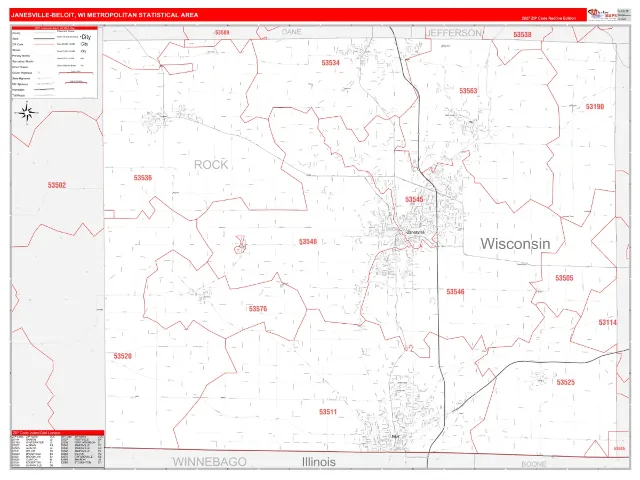
Task: Select ZIP code label 53546
Action: point(455,292)
